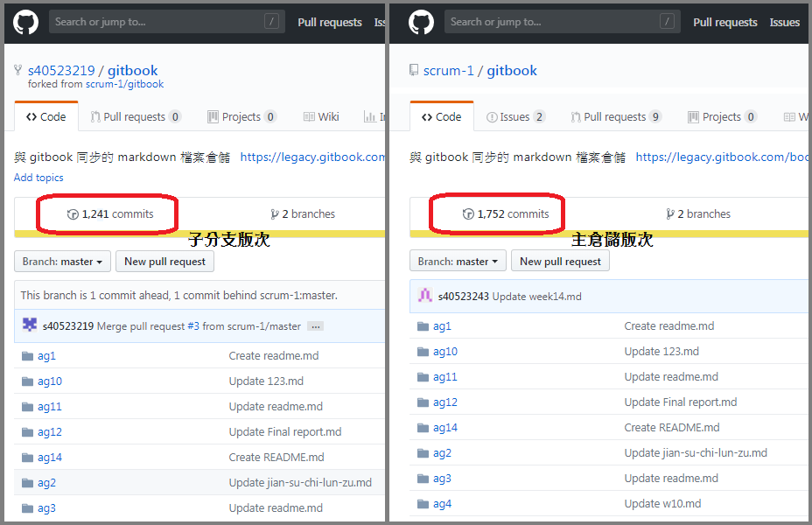Open legacy.gitbook.com link in right window

[722, 157]
